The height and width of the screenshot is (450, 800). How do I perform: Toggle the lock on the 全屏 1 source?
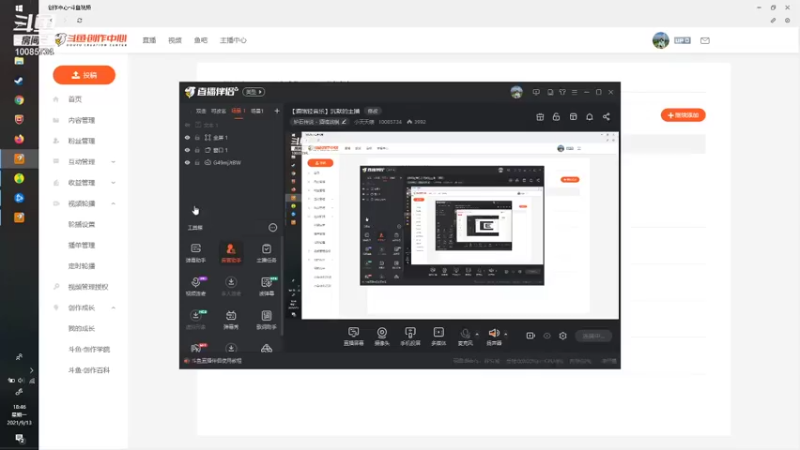click(x=197, y=138)
